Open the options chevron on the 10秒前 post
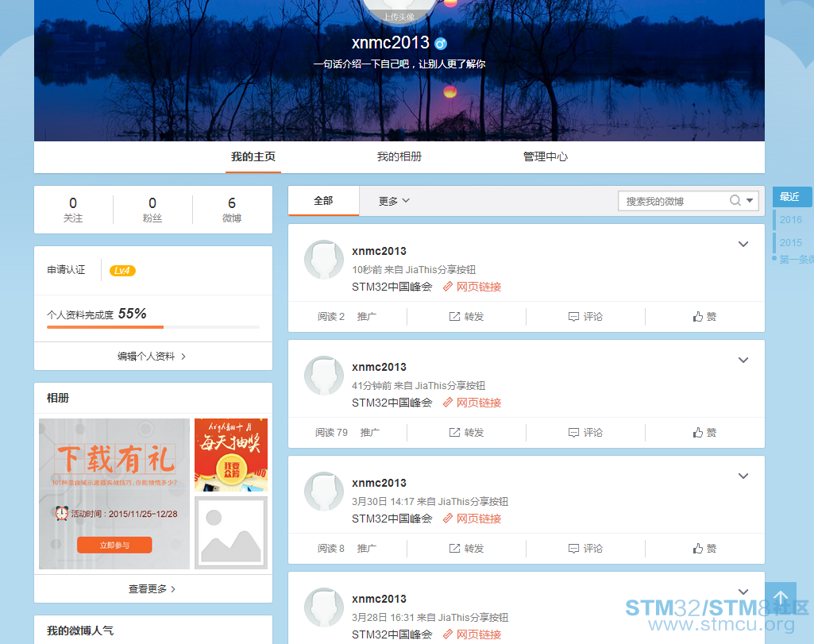 point(743,244)
